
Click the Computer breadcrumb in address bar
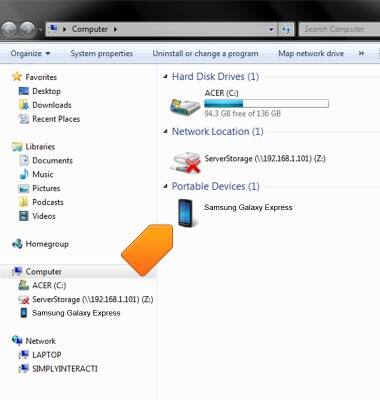coord(90,29)
